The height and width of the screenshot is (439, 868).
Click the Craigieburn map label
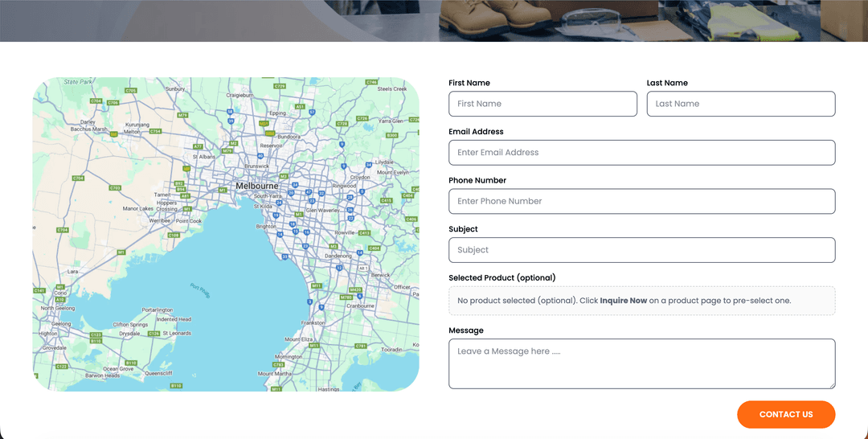[x=240, y=95]
